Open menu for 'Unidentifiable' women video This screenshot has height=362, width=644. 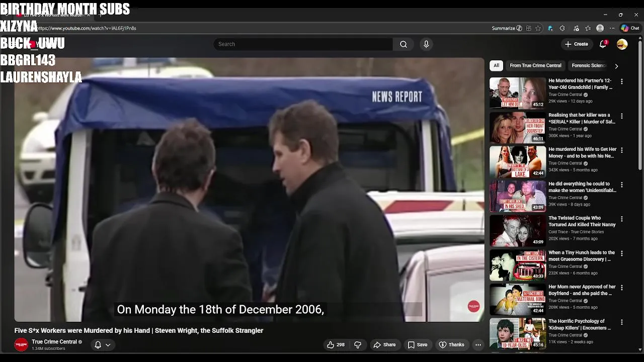(x=622, y=185)
